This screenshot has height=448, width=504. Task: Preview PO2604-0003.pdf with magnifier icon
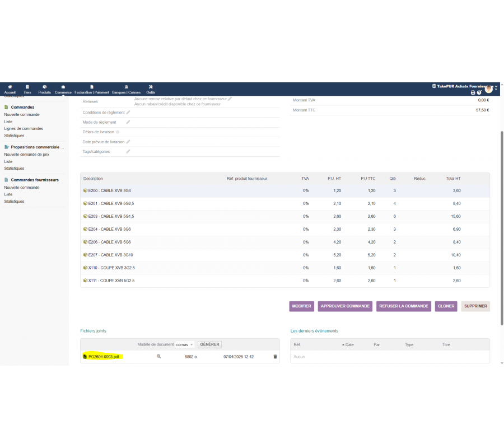click(158, 356)
